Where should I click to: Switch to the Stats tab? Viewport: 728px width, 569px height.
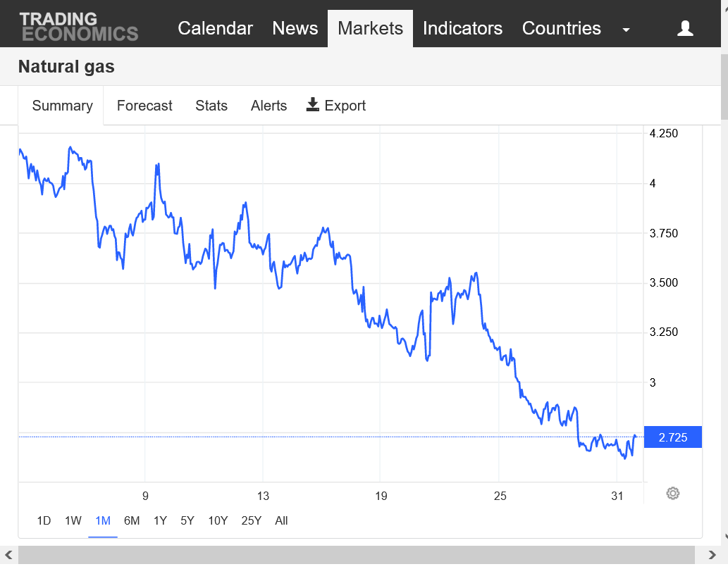(x=211, y=106)
